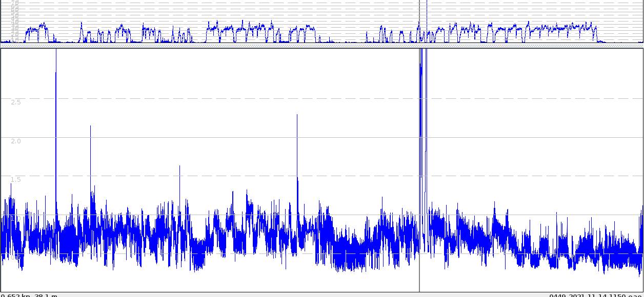Click the 2.0 y-axis label
Screen dimensions: 644x297
[16, 141]
